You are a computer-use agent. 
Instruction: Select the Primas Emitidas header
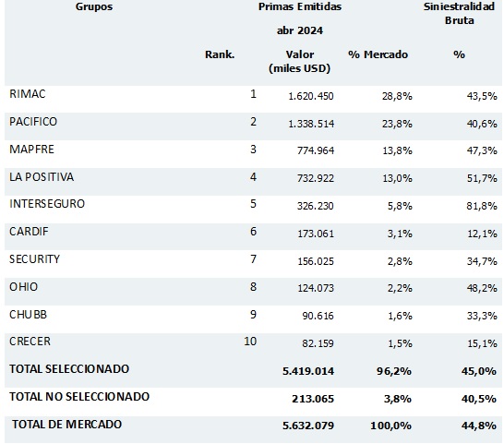pyautogui.click(x=300, y=6)
